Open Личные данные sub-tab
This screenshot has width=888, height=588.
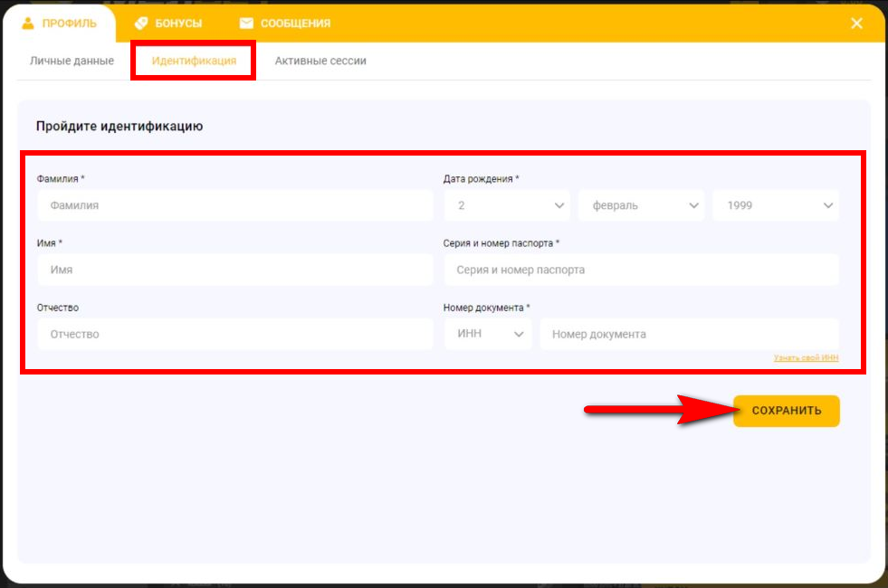pos(72,61)
